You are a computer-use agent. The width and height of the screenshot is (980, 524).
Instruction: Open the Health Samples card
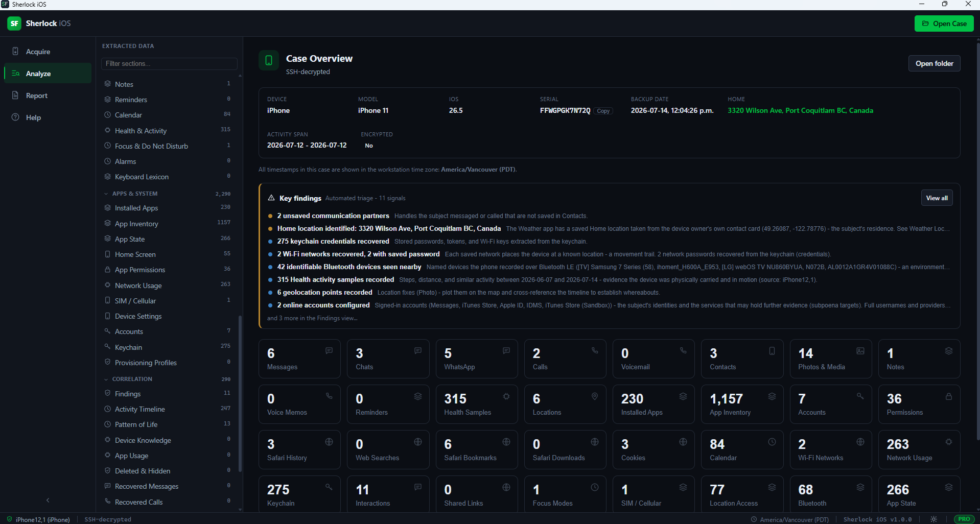pos(476,404)
